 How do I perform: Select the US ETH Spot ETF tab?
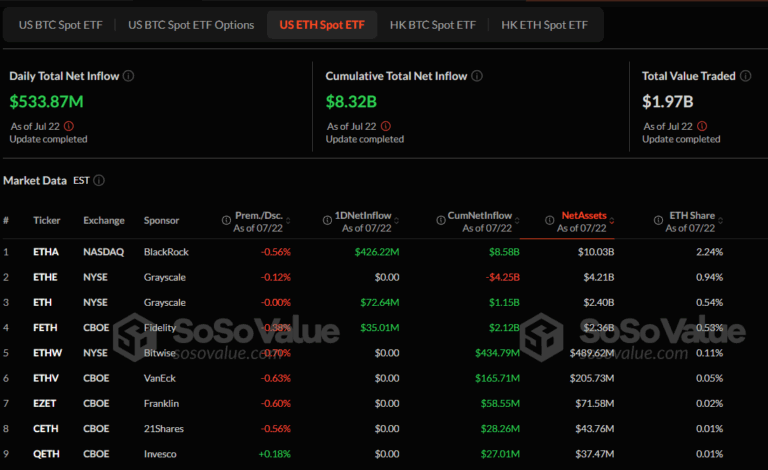322,25
